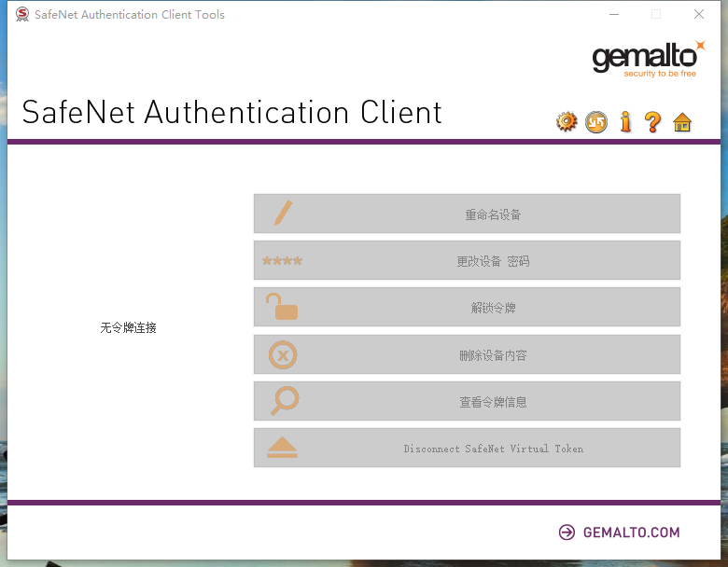Viewport: 728px width, 567px height.
Task: Click the pencil icon for renaming the device
Action: pos(283,213)
